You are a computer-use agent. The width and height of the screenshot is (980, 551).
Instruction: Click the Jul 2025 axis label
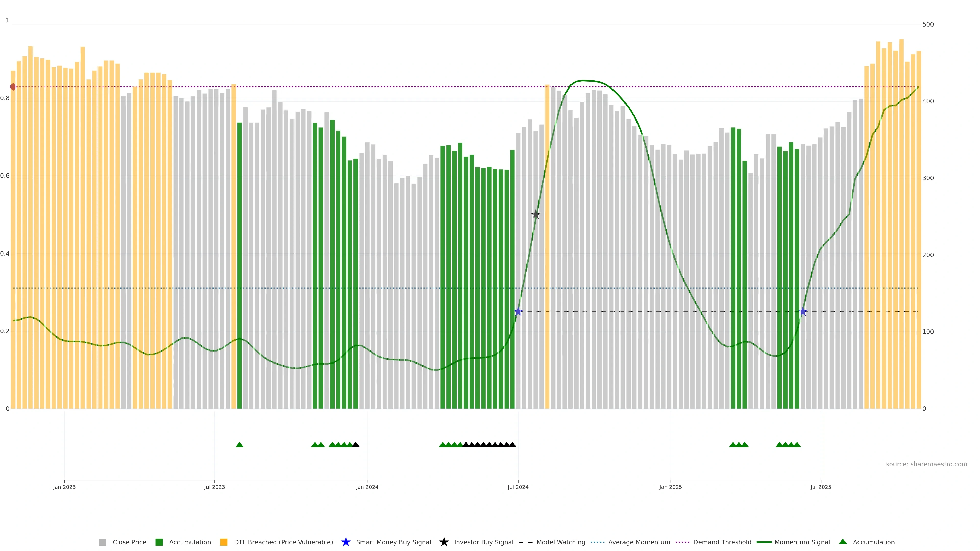click(x=820, y=487)
